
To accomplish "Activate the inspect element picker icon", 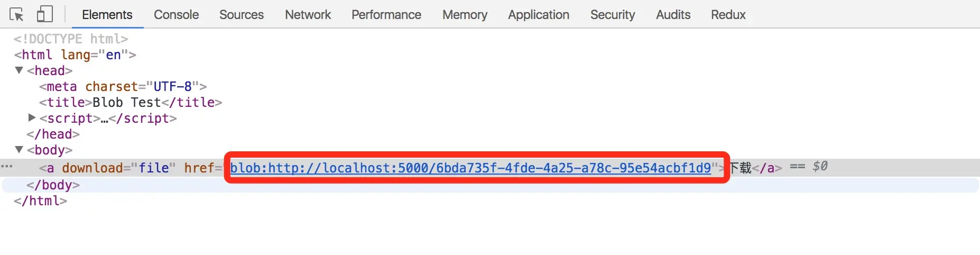I will [16, 14].
